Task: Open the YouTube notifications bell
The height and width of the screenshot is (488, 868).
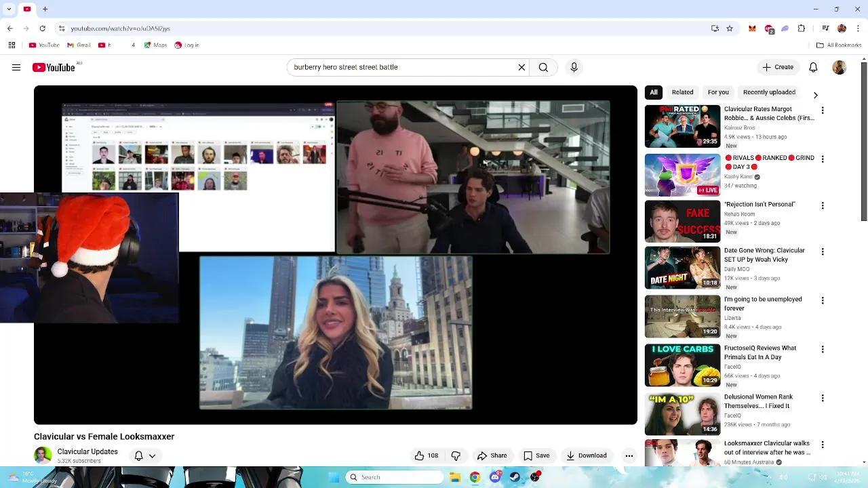Action: point(813,67)
